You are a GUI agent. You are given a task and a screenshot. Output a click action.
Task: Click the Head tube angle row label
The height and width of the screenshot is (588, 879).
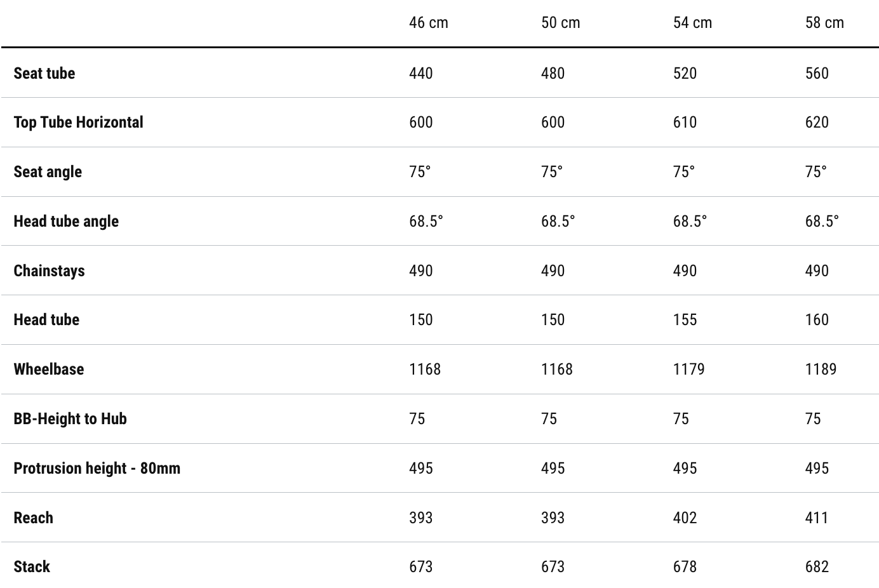pyautogui.click(x=66, y=221)
